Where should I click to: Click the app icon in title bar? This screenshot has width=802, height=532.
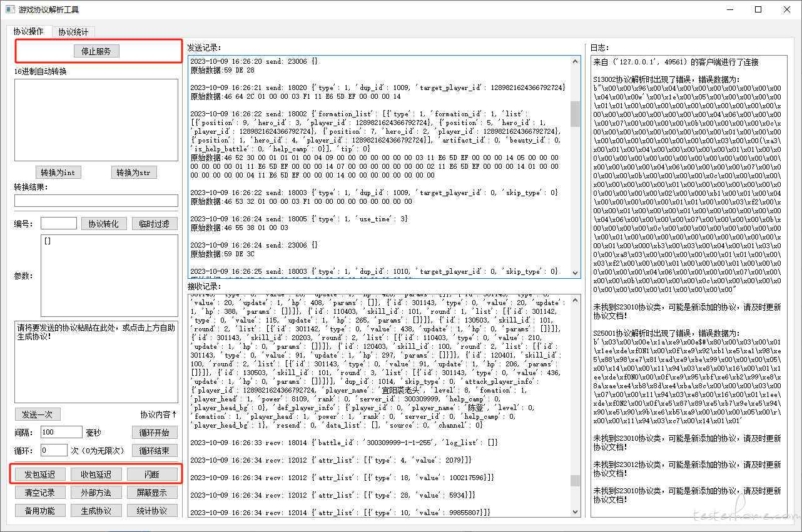click(10, 9)
